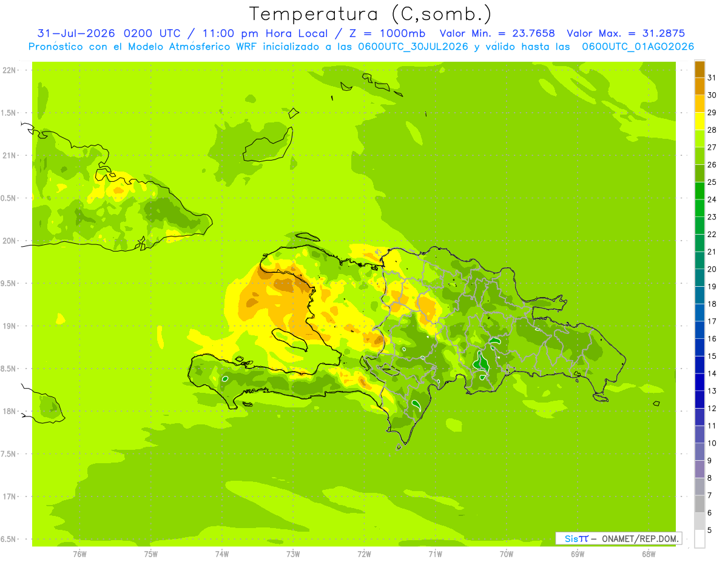The width and height of the screenshot is (728, 562).
Task: Click the '73W' longitude label
Action: coord(293,554)
